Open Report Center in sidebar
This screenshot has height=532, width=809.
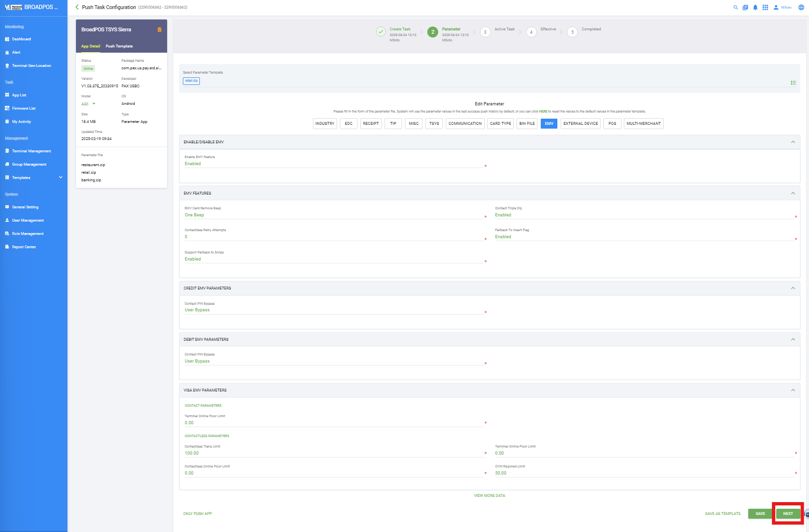pos(24,247)
